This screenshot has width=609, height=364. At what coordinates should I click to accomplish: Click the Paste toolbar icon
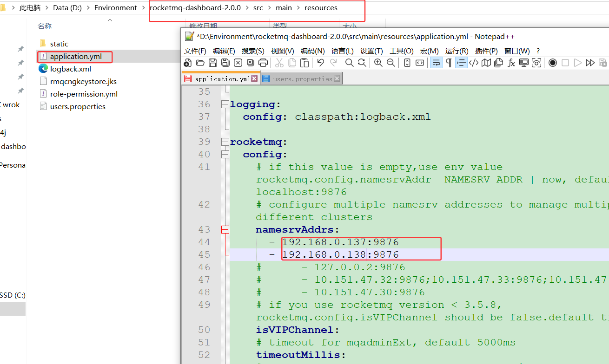[x=304, y=63]
